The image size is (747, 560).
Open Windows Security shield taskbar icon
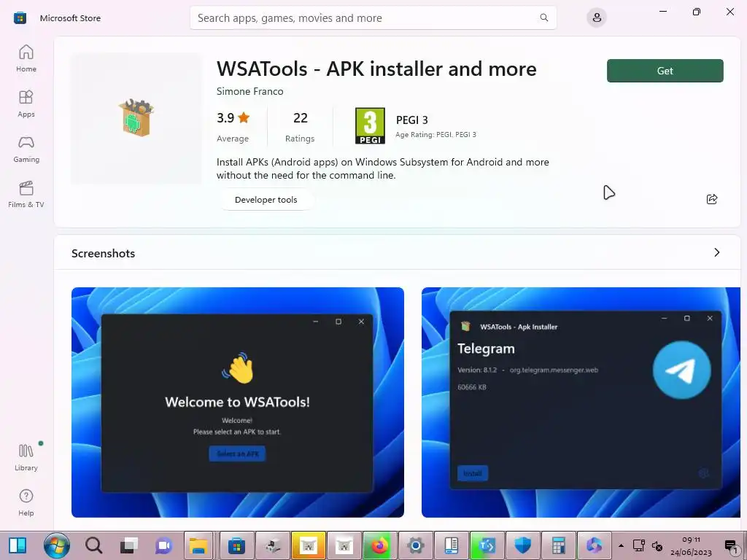[522, 545]
